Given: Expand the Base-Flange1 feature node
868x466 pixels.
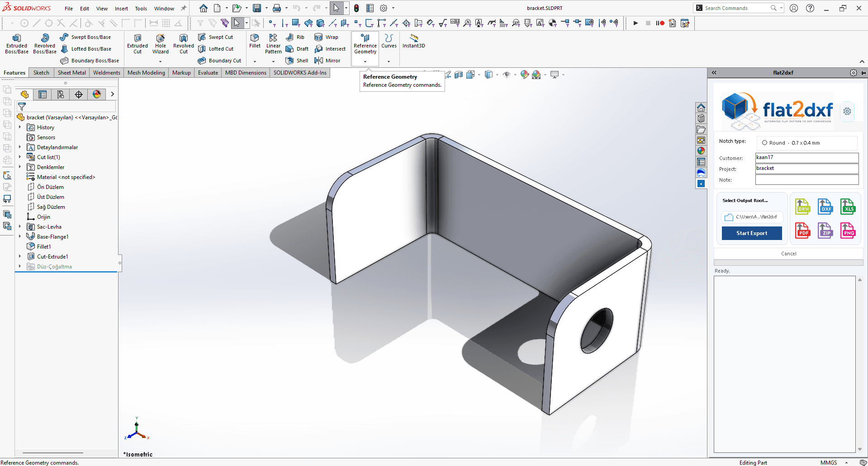Looking at the screenshot, I should click(20, 237).
